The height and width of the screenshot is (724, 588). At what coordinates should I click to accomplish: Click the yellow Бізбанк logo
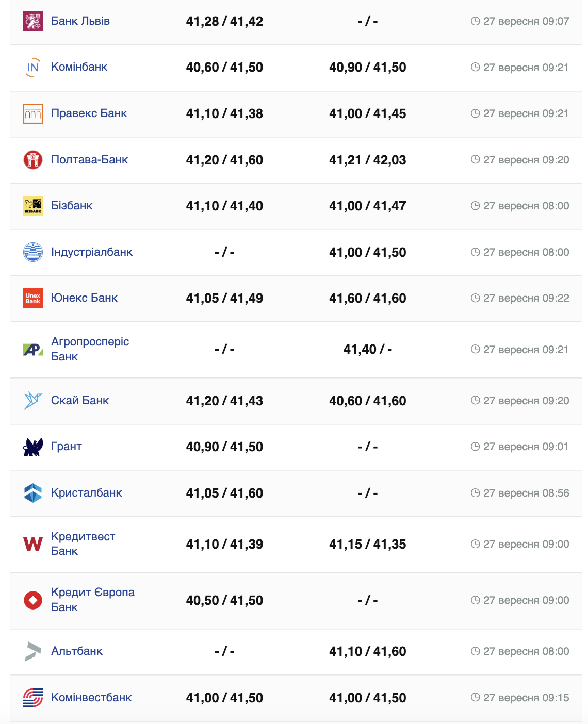tap(33, 206)
